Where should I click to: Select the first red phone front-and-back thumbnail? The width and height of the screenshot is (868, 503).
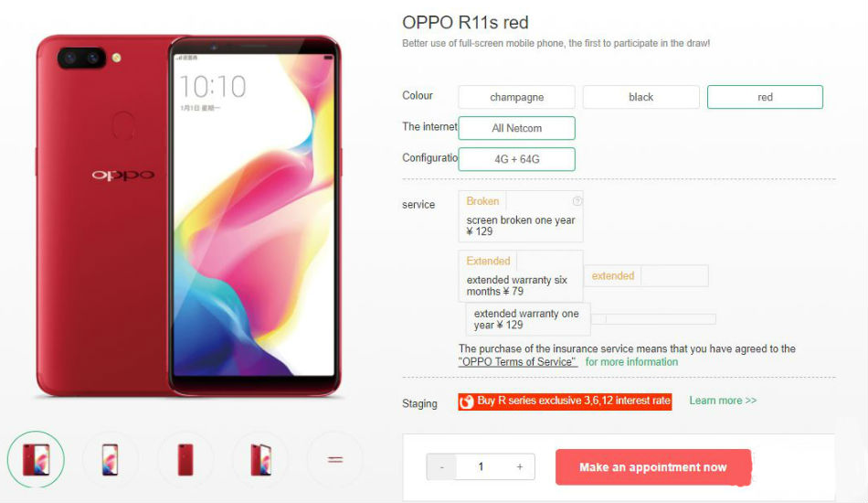coord(36,459)
